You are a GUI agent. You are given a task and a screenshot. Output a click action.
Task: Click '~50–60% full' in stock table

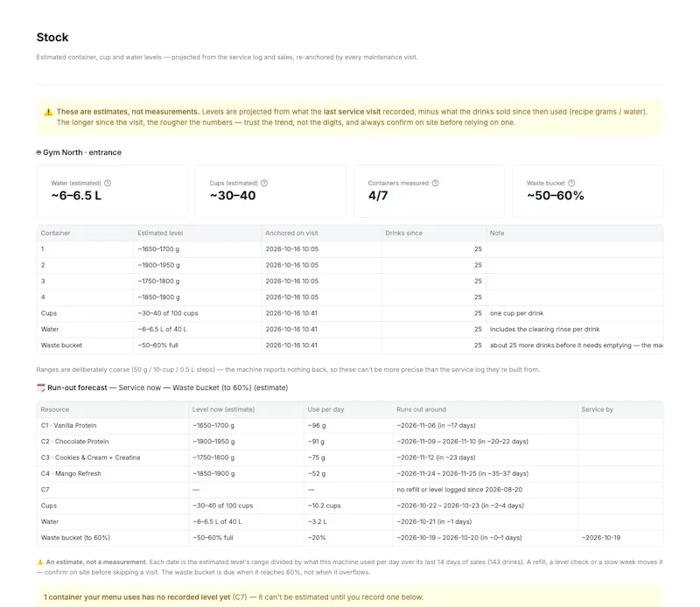157,345
